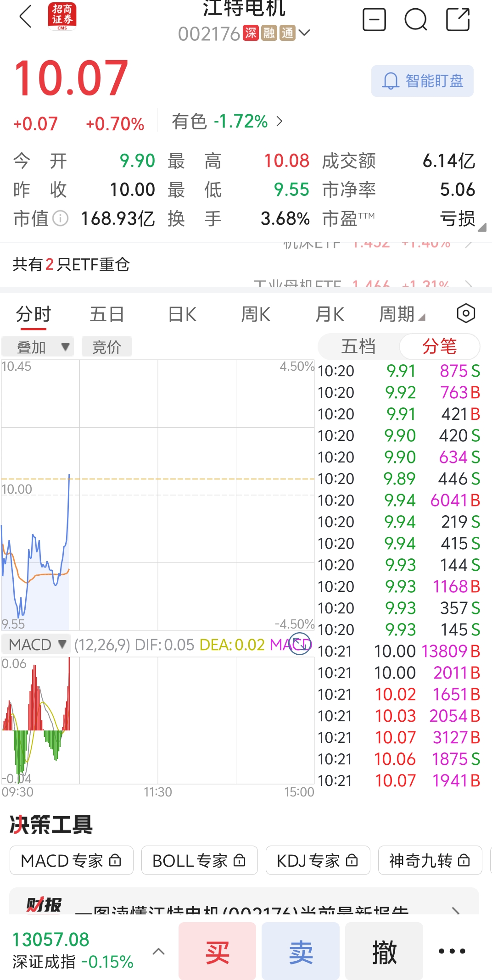
Task: Open the chart settings hexagon icon
Action: (466, 314)
